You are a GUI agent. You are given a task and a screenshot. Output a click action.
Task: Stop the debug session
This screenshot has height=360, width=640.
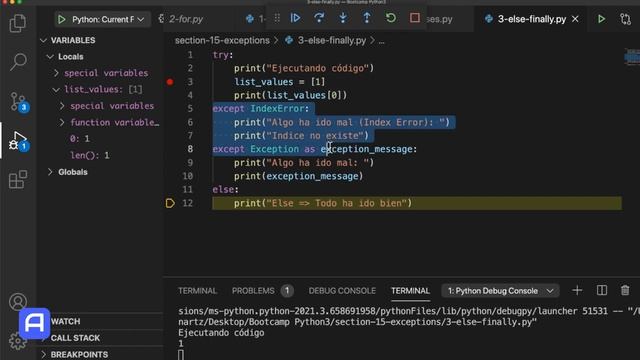pos(415,18)
